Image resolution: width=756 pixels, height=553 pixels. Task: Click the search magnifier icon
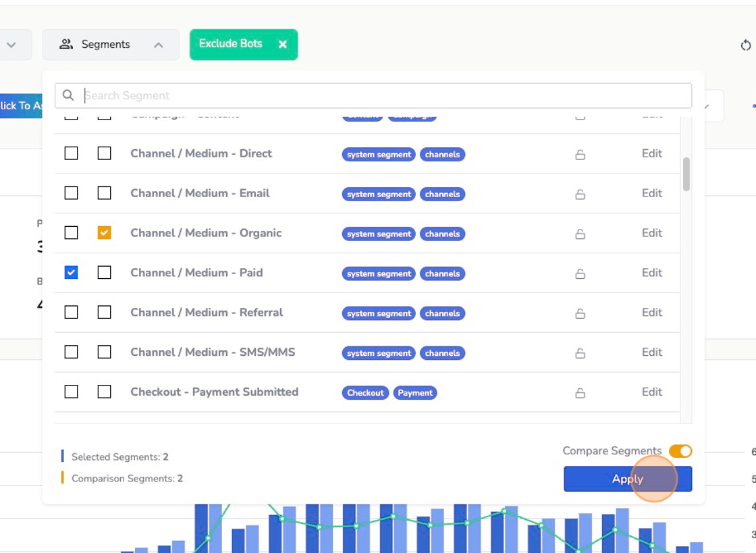point(68,96)
